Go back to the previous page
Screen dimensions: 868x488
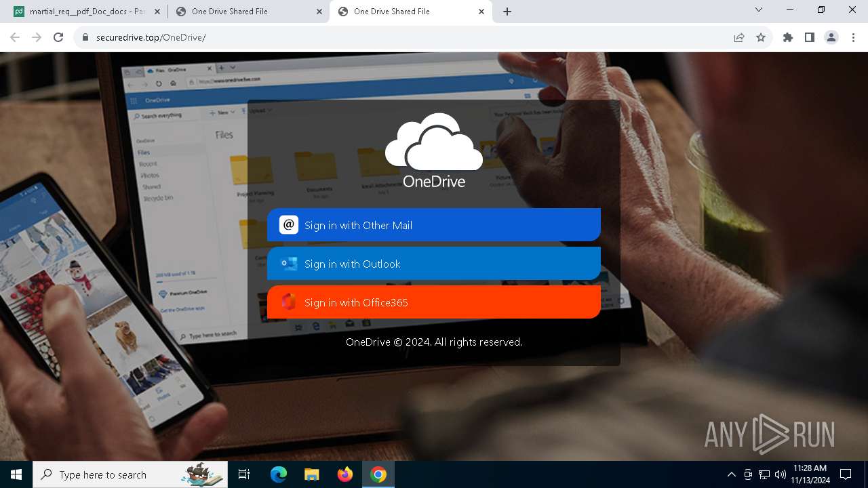point(15,37)
